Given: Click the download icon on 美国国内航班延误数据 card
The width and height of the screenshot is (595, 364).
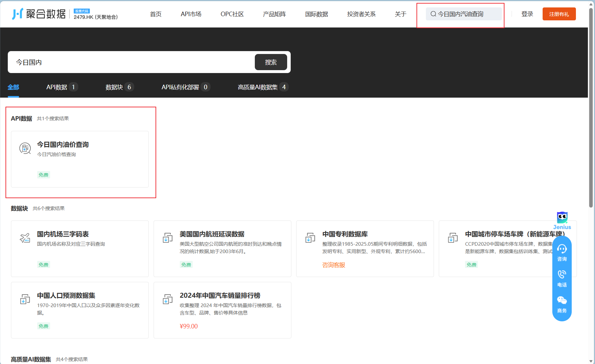Looking at the screenshot, I should (168, 238).
